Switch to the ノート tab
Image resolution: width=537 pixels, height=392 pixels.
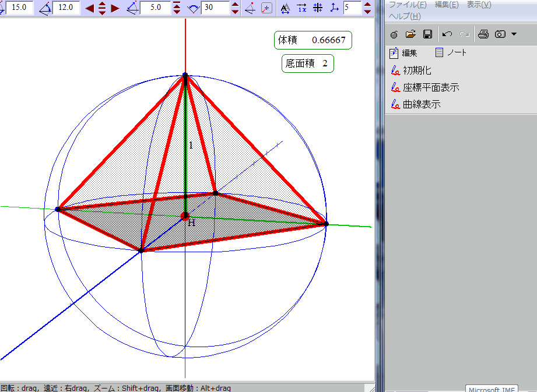coord(451,53)
